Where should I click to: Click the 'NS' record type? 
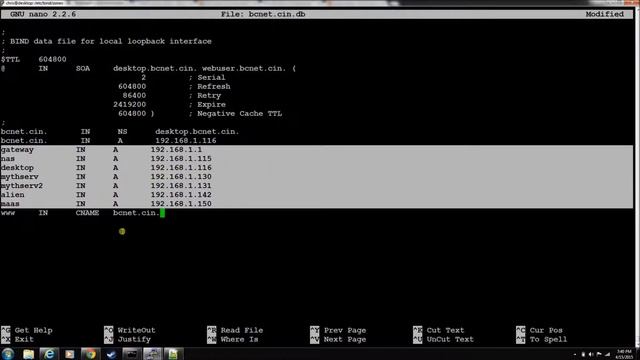122,132
